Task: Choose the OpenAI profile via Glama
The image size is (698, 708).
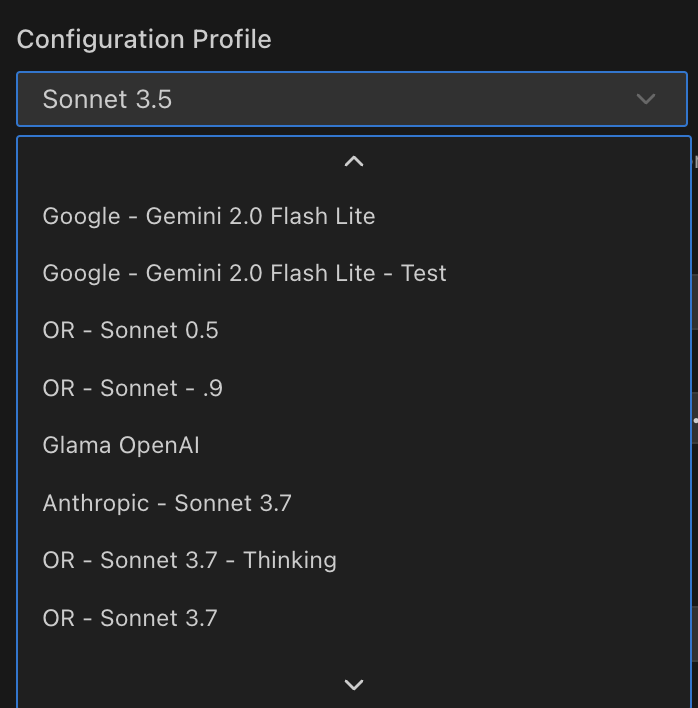Action: pyautogui.click(x=121, y=445)
